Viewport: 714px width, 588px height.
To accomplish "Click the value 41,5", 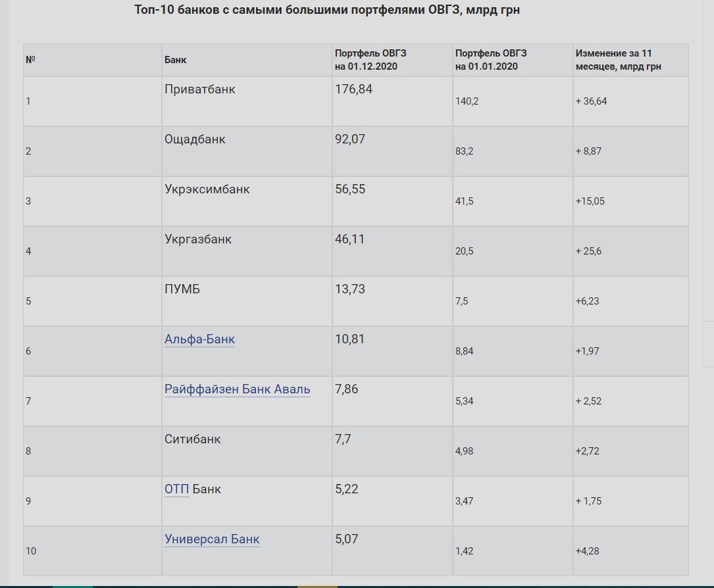I will coord(464,201).
